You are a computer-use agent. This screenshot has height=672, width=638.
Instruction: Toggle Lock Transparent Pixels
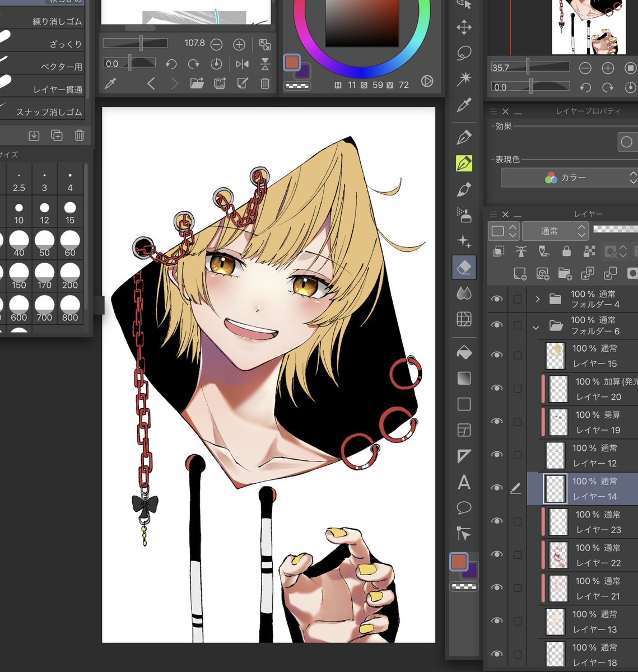589,252
